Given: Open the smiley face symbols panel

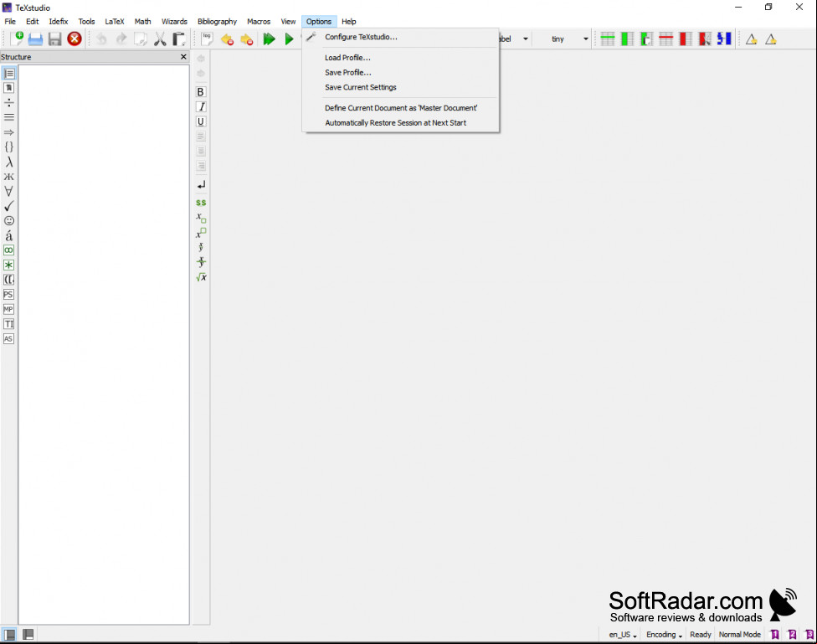Looking at the screenshot, I should coord(9,220).
